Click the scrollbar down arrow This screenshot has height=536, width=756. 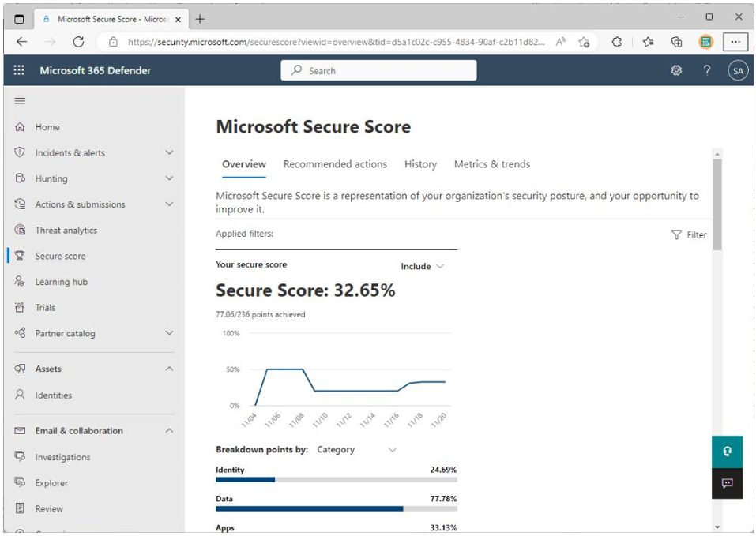coord(717,527)
